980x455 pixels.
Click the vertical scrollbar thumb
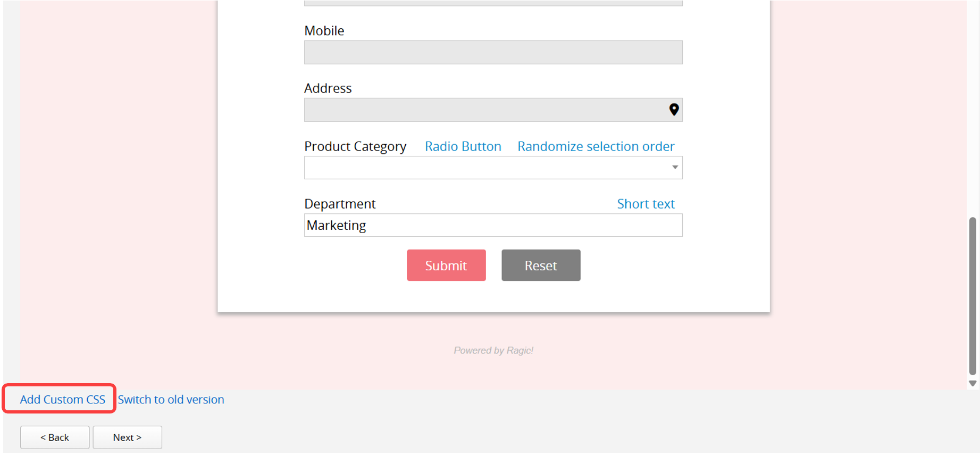point(973,296)
